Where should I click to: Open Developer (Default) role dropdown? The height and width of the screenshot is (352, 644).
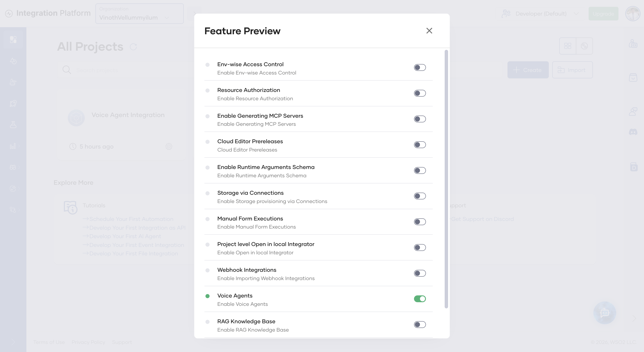pos(540,14)
